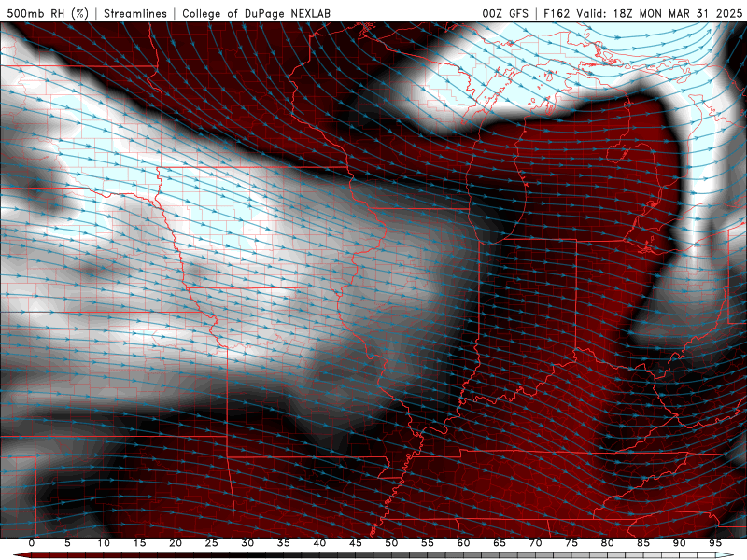
Task: Click the "25" value on the legend
Action: pyautogui.click(x=211, y=543)
